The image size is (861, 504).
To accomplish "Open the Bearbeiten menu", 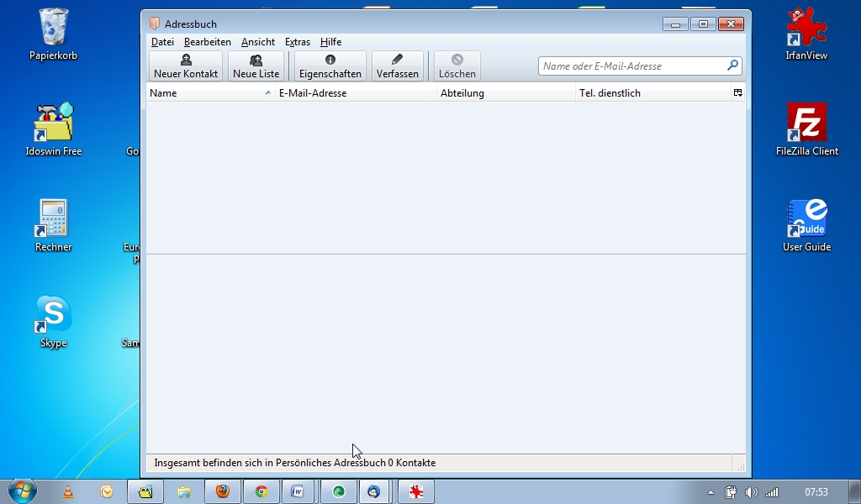I will pyautogui.click(x=207, y=42).
